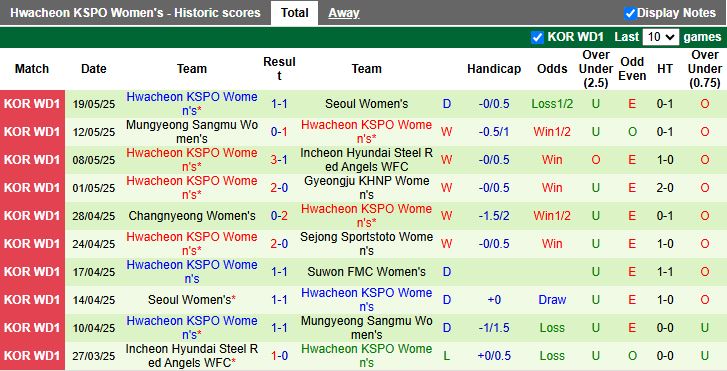The height and width of the screenshot is (371, 727).
Task: Click the Draw odds result on 14/04/25
Action: [552, 300]
